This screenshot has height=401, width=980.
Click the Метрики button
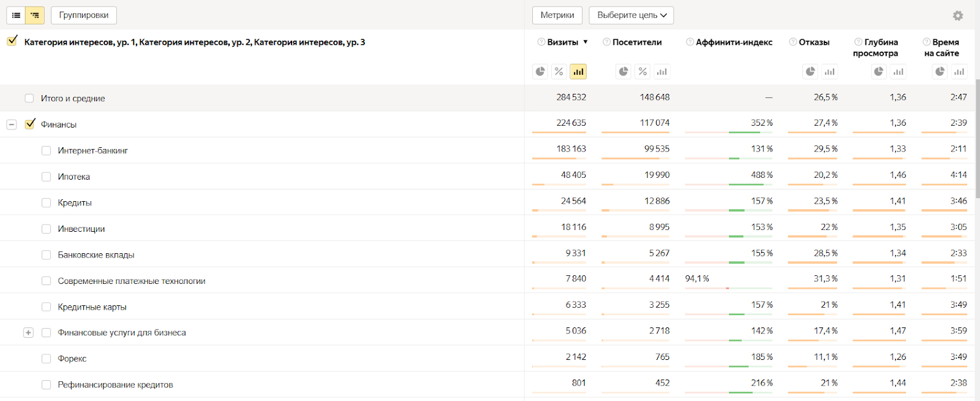[557, 15]
